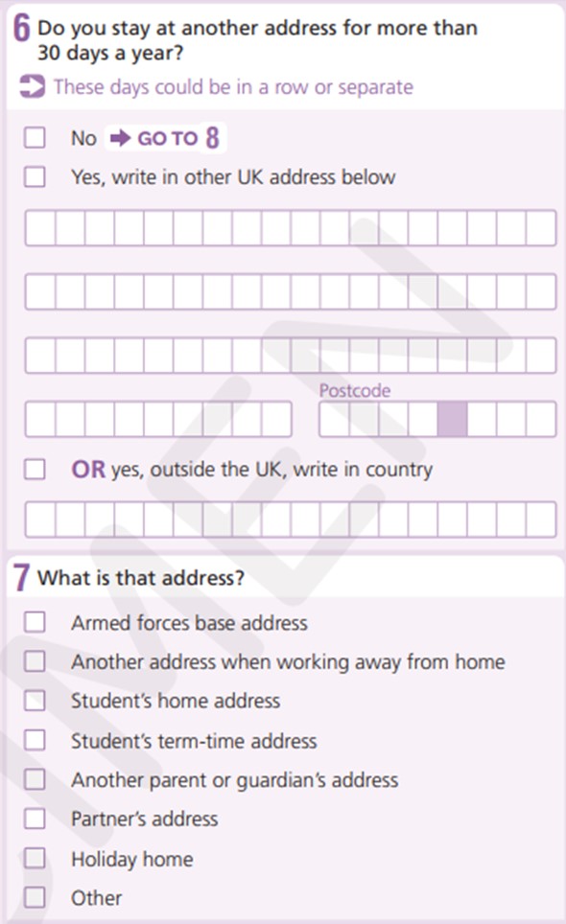Tick 'Another parent or guardian's address'

point(35,779)
